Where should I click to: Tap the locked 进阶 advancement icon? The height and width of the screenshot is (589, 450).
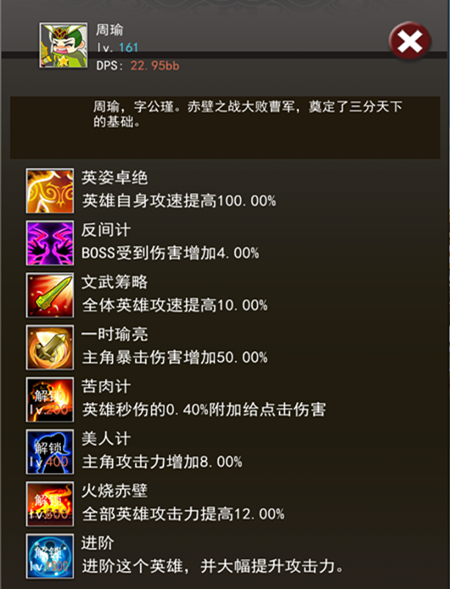(50, 556)
